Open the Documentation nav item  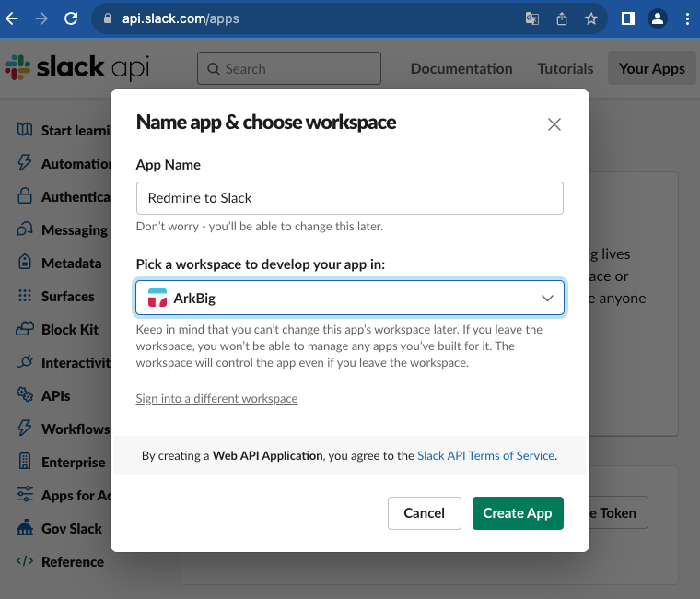(x=461, y=68)
